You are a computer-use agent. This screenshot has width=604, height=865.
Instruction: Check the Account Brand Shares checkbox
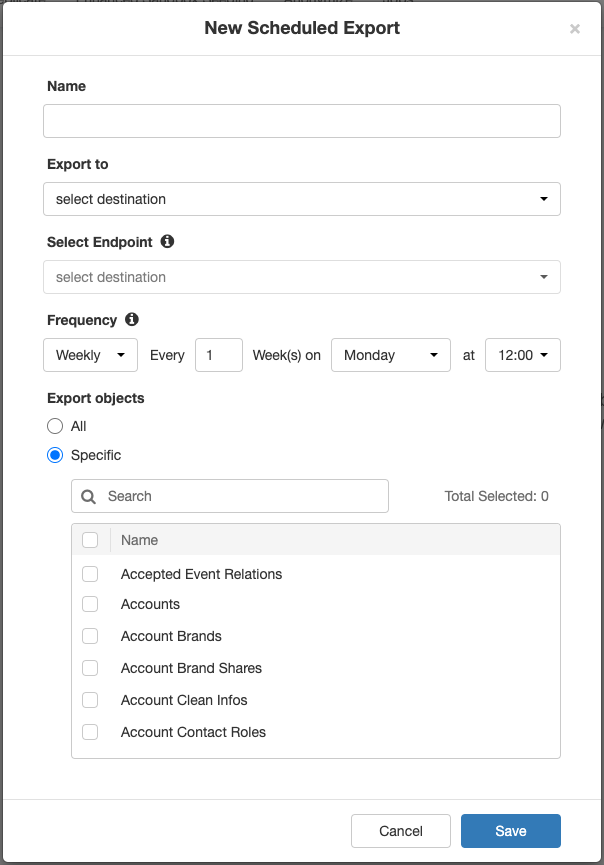(90, 668)
